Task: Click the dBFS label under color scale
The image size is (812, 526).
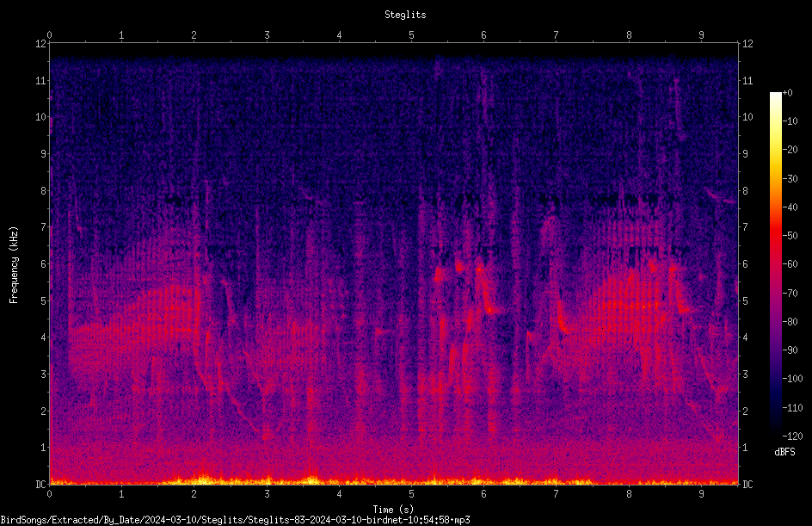Action: pyautogui.click(x=784, y=452)
